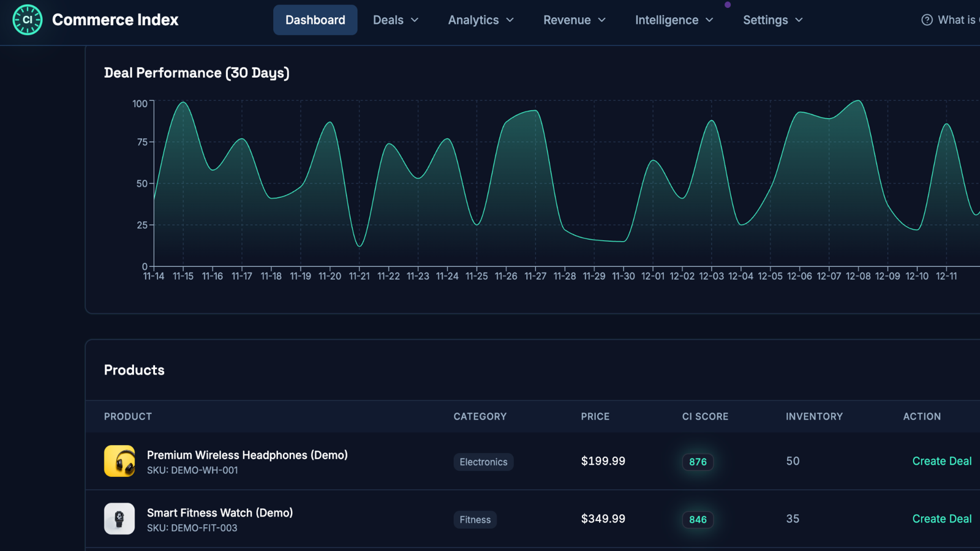Open the Smart Fitness Watch product thumbnail
Screen dimensions: 980x551
point(119,519)
